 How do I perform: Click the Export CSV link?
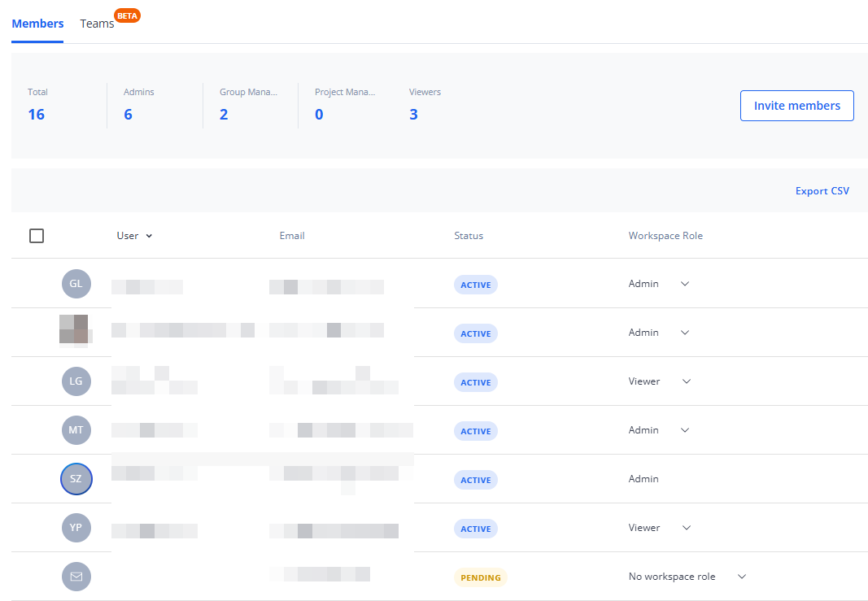(x=822, y=191)
